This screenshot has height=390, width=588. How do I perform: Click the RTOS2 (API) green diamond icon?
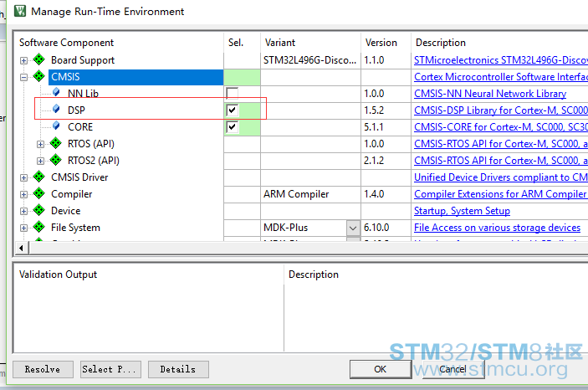(x=55, y=160)
